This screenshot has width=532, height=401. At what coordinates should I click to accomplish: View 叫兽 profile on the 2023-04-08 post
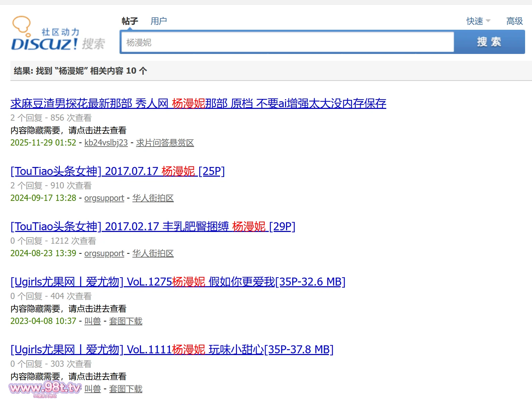pos(93,321)
